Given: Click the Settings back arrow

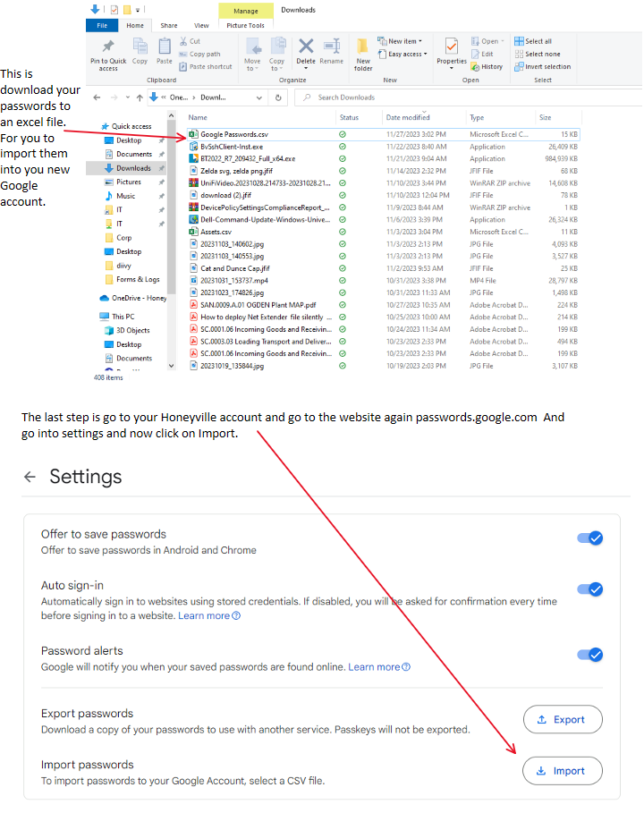Looking at the screenshot, I should pyautogui.click(x=30, y=477).
